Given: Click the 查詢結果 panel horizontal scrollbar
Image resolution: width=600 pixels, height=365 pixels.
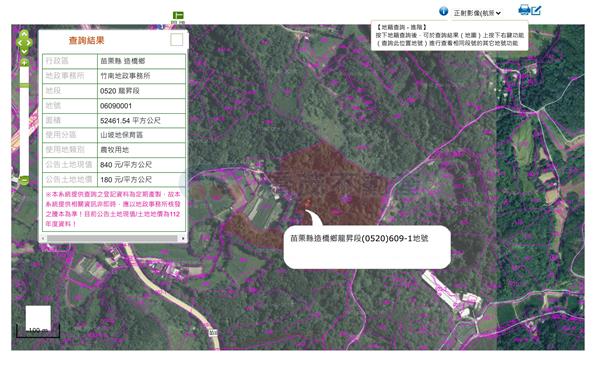Looking at the screenshot, I should tap(112, 238).
